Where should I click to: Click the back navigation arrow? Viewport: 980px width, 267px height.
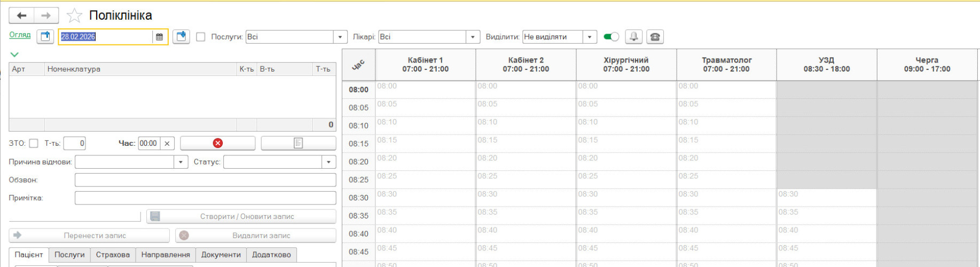click(21, 15)
